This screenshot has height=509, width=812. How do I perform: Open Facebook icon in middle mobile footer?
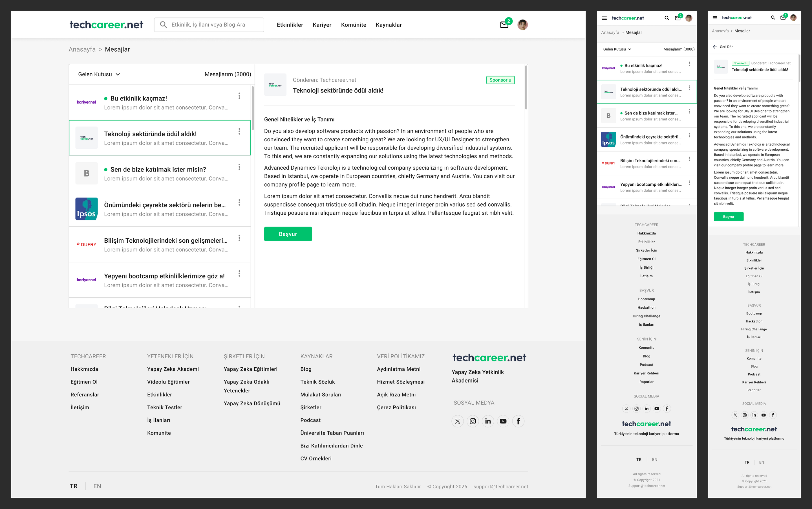point(667,409)
